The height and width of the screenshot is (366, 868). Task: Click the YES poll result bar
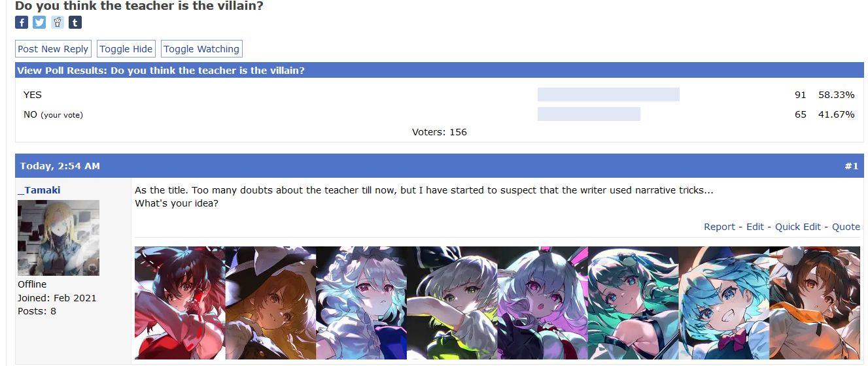[x=608, y=95]
